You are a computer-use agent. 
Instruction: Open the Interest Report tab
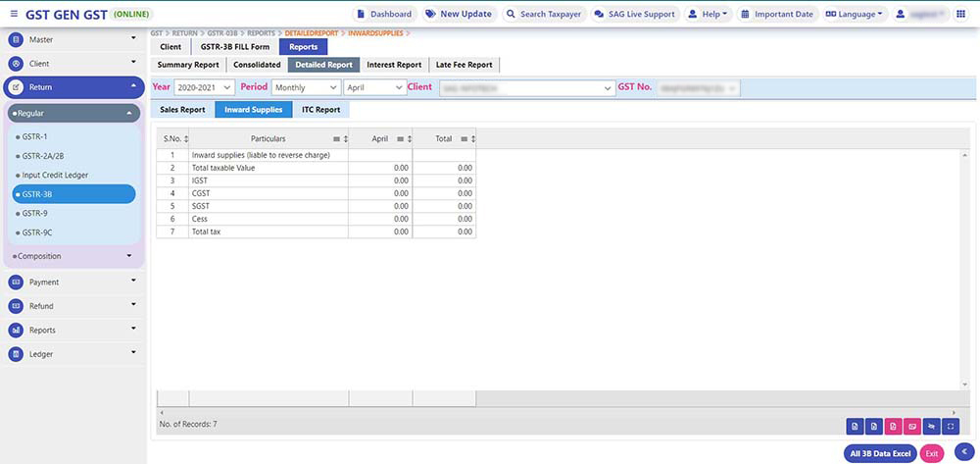[x=394, y=65]
